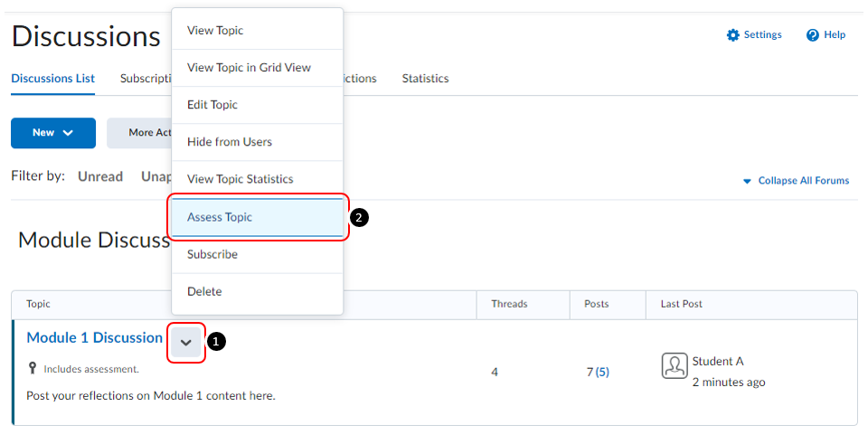Expand the New button dropdown

click(x=53, y=133)
